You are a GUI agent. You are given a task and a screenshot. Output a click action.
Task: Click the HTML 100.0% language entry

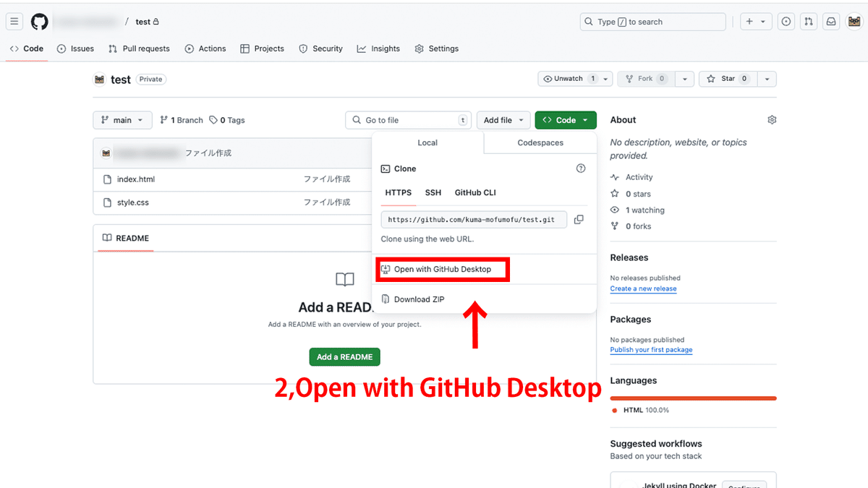click(640, 410)
